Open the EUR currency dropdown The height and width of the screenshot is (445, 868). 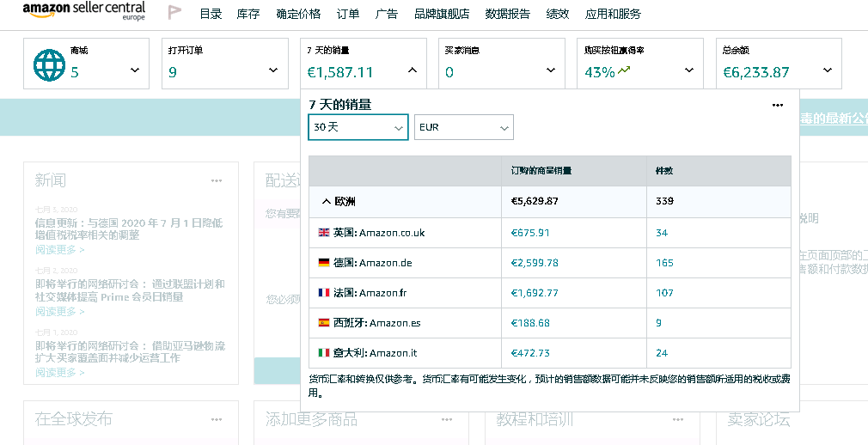tap(464, 127)
